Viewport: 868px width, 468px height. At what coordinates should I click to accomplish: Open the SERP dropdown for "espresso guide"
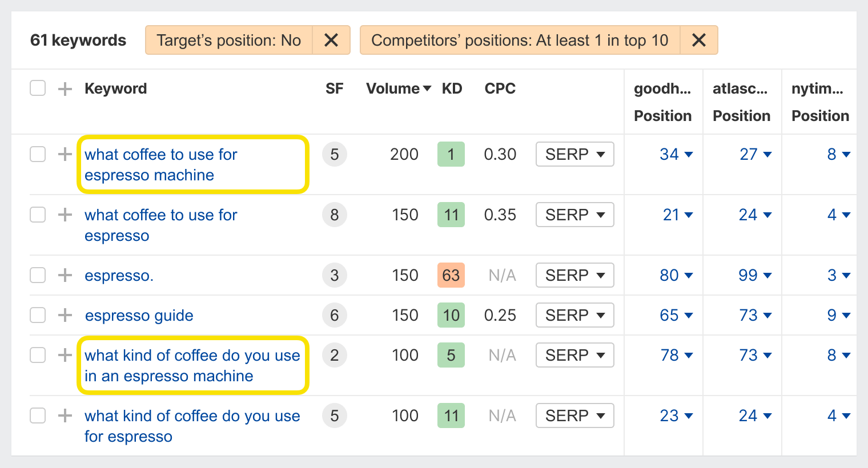[x=574, y=315]
